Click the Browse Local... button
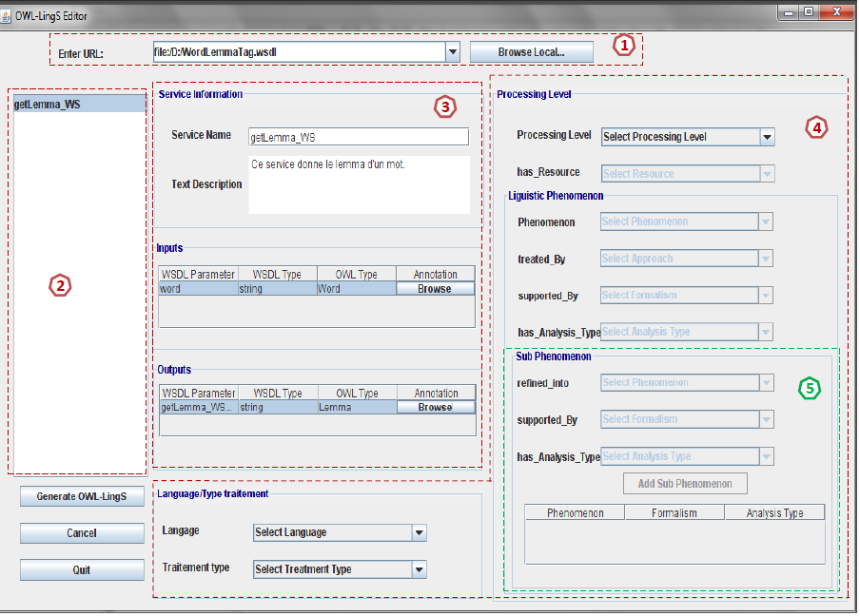 coord(532,52)
